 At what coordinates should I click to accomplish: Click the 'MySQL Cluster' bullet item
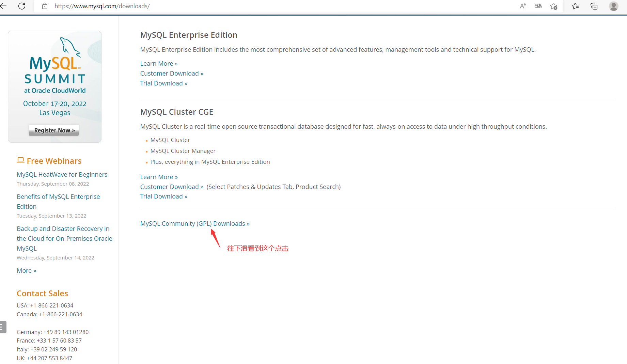[x=170, y=140]
